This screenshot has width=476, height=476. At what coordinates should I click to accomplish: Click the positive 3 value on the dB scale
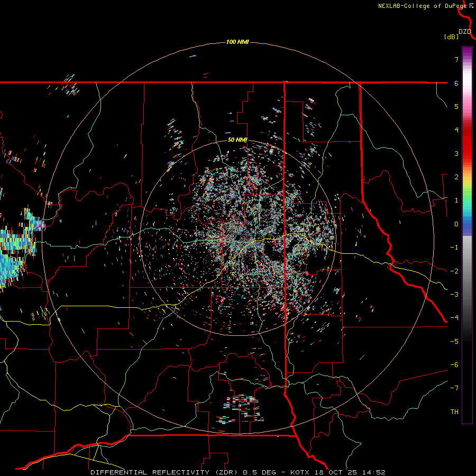456,153
